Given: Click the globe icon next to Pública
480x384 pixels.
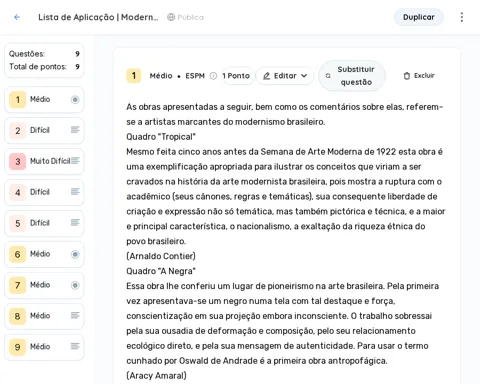Looking at the screenshot, I should tap(171, 17).
